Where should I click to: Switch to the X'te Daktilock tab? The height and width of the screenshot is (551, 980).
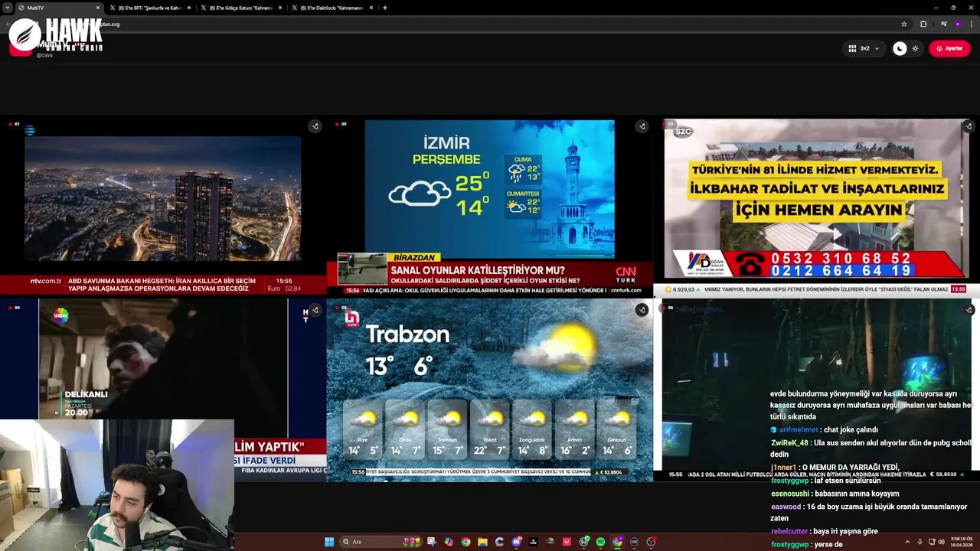pos(332,8)
